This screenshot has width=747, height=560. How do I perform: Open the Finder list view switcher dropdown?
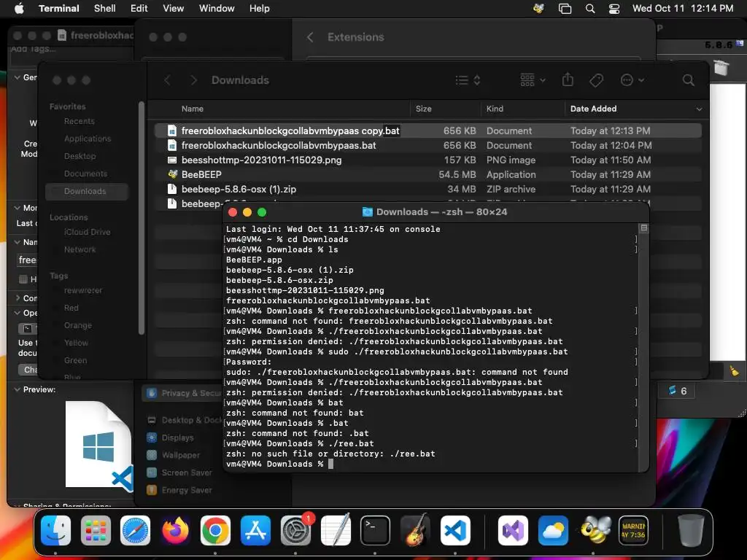[468, 80]
